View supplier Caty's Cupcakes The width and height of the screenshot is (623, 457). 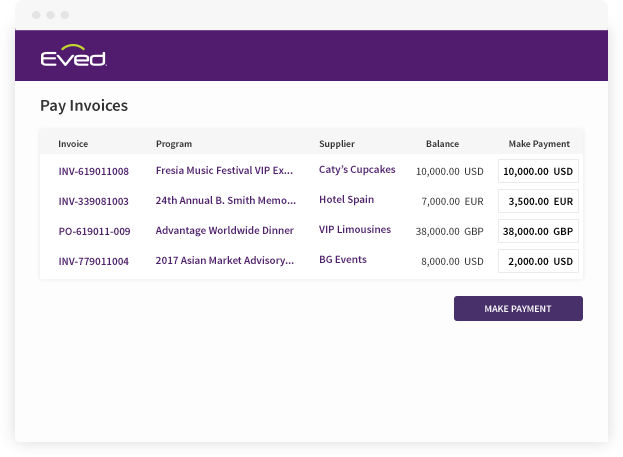pyautogui.click(x=357, y=170)
